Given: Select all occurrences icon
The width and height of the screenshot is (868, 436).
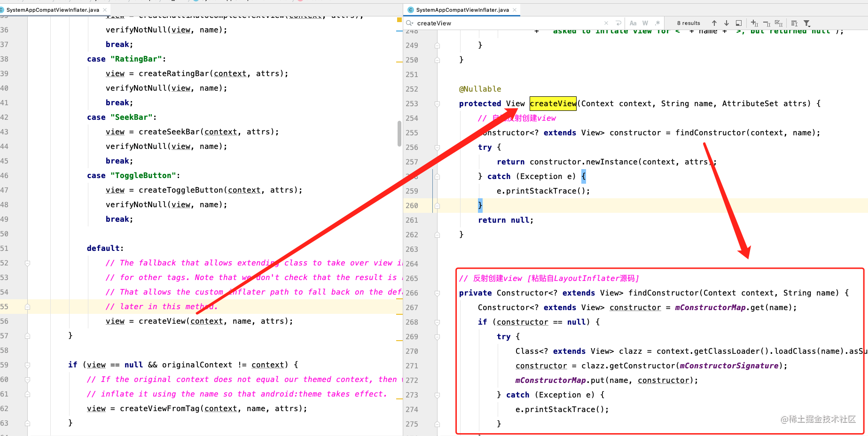Looking at the screenshot, I should [779, 23].
